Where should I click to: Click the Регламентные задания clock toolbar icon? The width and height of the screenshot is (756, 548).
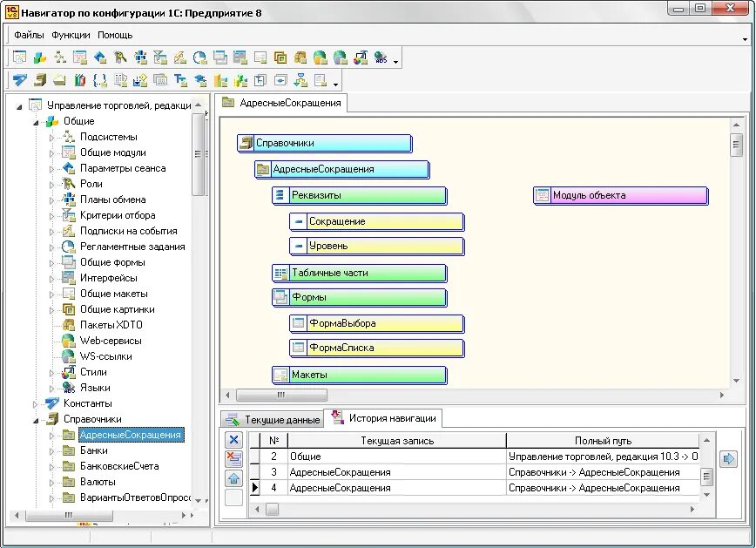[200, 58]
